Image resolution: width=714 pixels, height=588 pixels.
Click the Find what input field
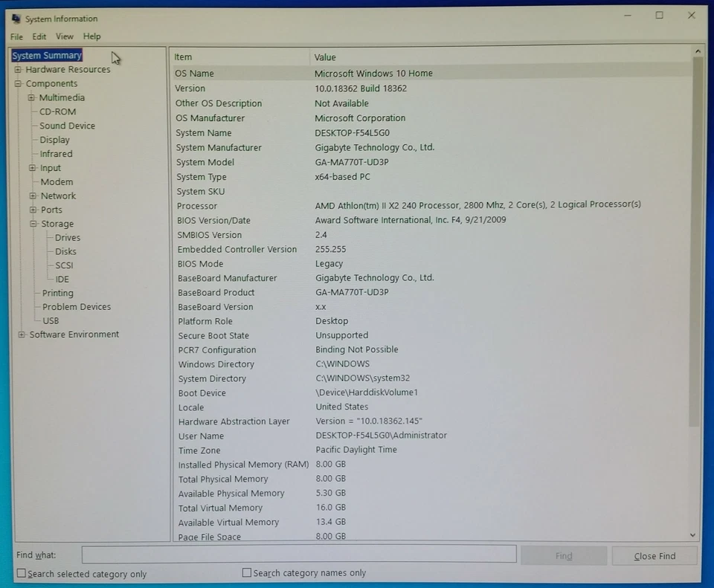(297, 554)
